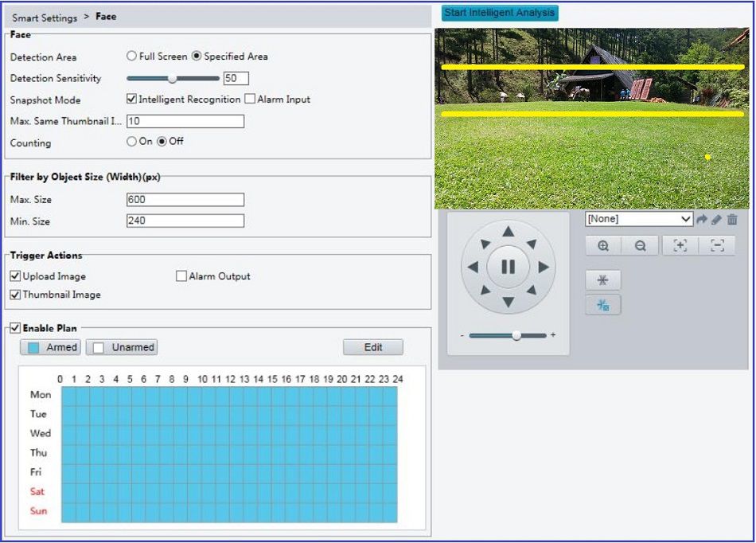The image size is (756, 543).
Task: Adjust Detection Sensitivity slider handle
Action: [x=172, y=79]
